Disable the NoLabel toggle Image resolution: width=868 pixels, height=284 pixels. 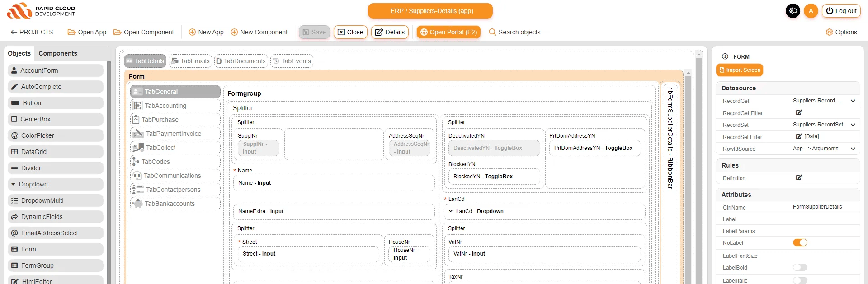(800, 242)
